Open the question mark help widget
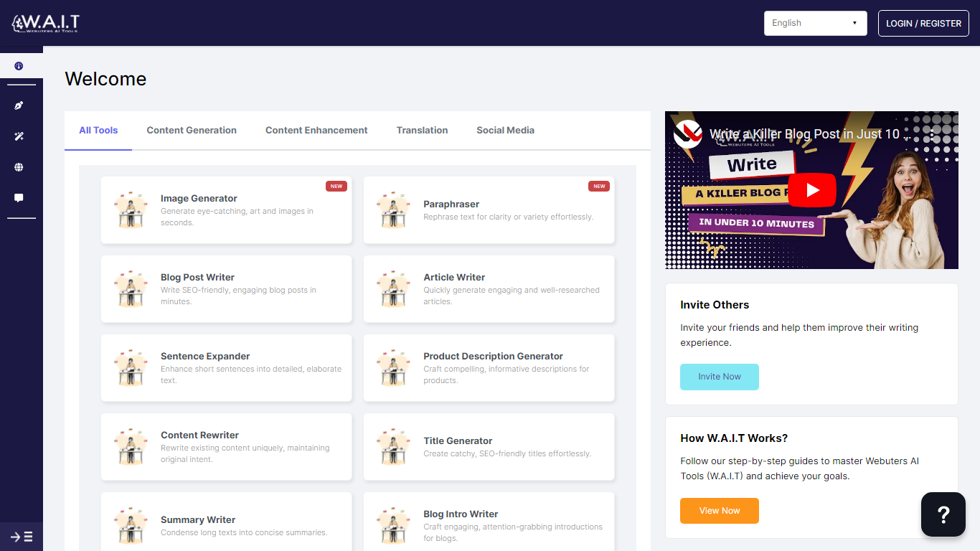 click(x=943, y=514)
